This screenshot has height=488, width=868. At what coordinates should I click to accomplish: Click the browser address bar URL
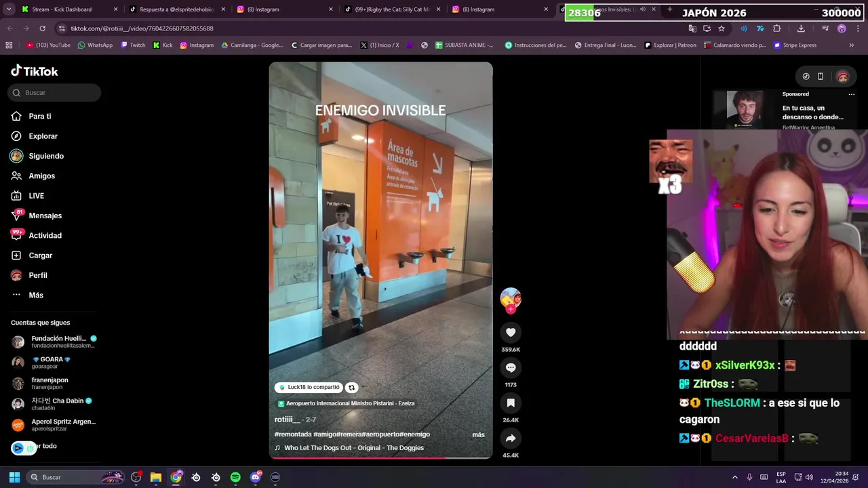(x=142, y=28)
